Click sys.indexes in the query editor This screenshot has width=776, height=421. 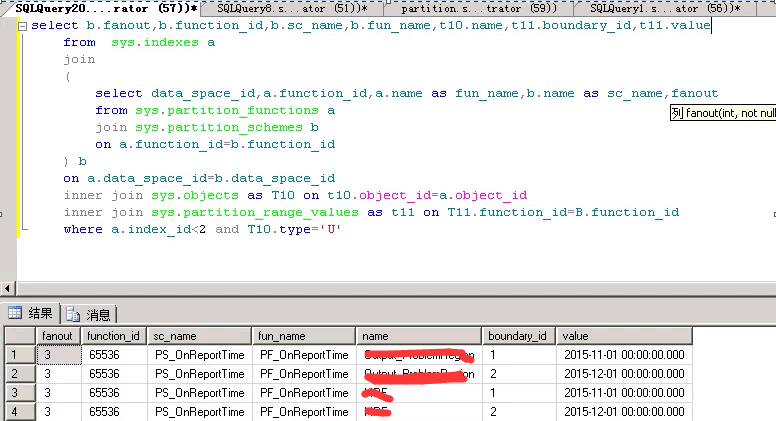tap(154, 43)
